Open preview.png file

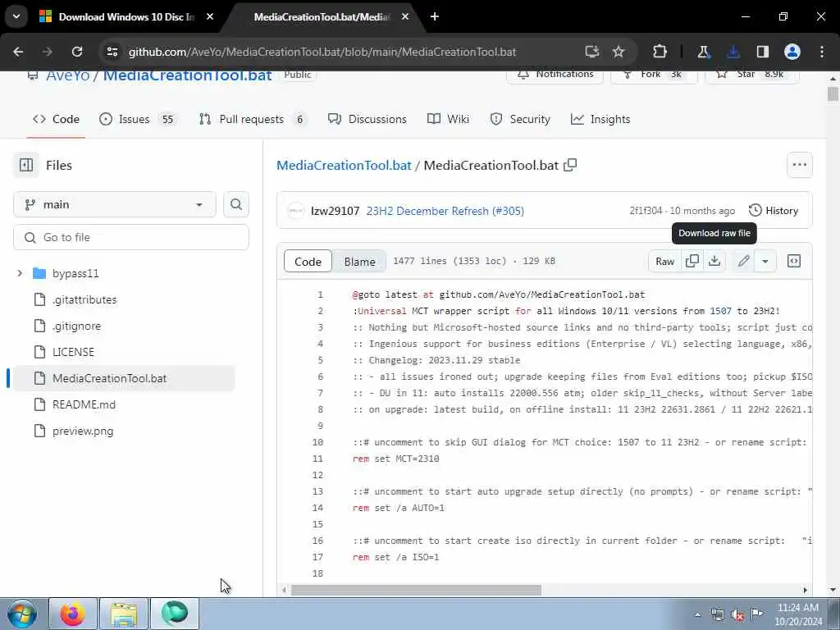click(83, 431)
